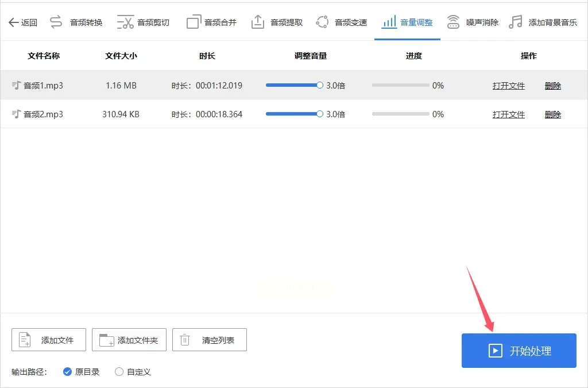Screen dimensions: 588x388
Task: Select 自定义 output path option
Action: [x=133, y=372]
